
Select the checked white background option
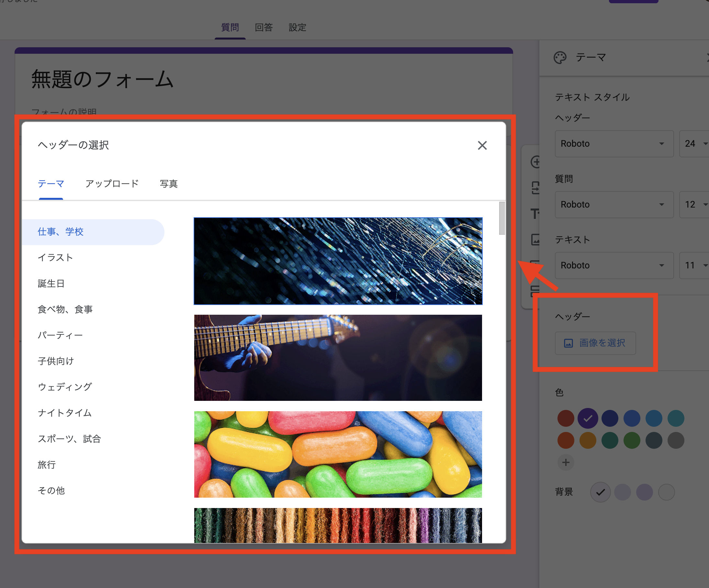600,492
